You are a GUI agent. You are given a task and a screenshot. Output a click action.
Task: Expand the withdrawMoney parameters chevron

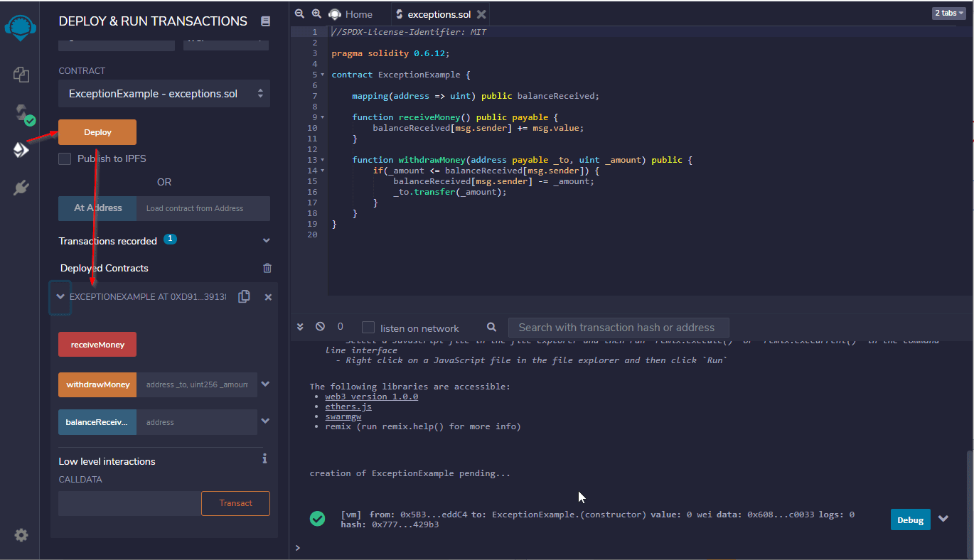[x=265, y=384]
